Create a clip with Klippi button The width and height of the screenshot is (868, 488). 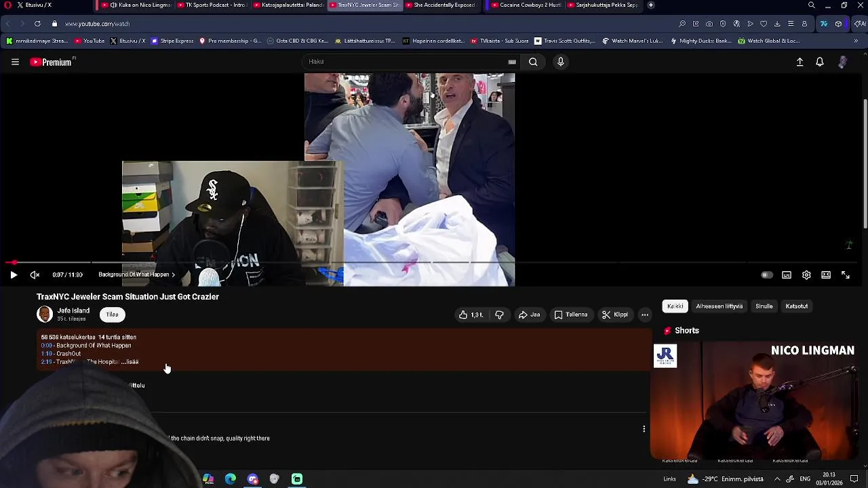click(615, 314)
